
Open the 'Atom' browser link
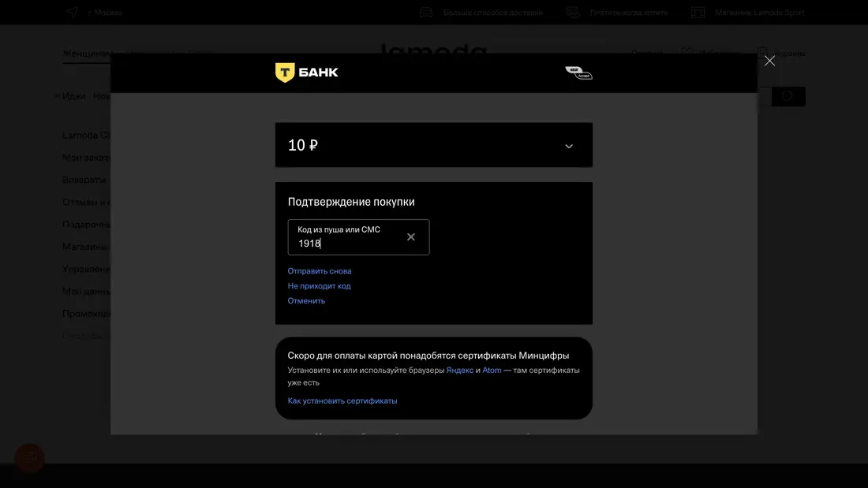pyautogui.click(x=492, y=371)
